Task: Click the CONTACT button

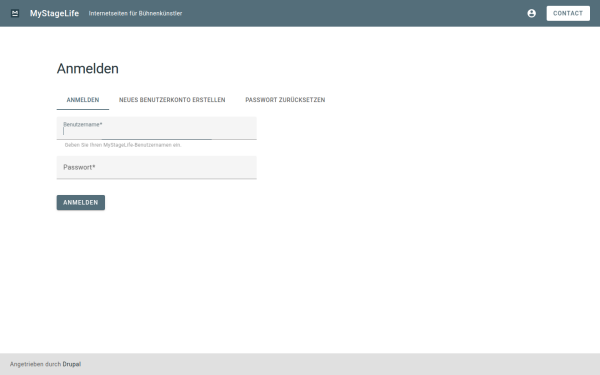Action: (568, 13)
